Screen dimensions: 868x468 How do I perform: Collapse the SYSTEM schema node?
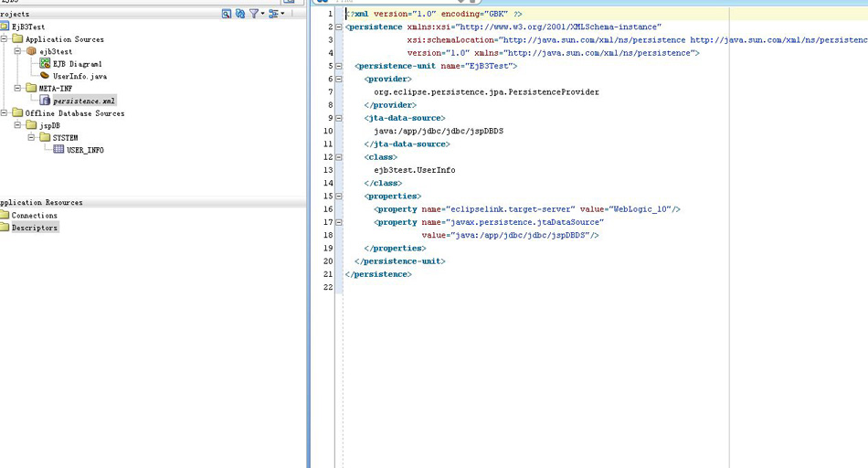[32, 137]
